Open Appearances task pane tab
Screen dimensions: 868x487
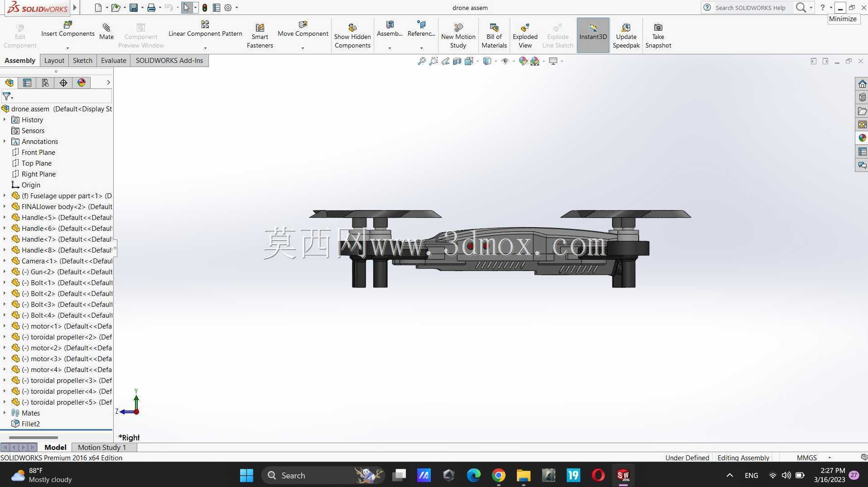(862, 138)
